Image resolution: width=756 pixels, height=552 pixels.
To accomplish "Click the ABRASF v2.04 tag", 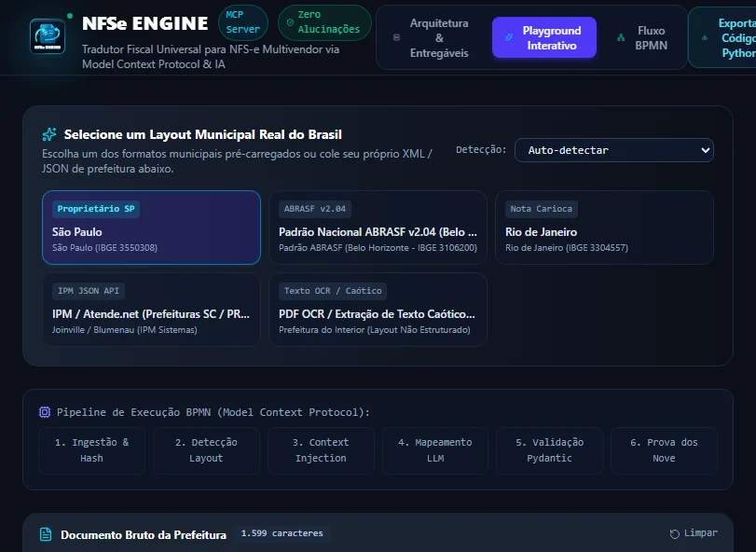I will (x=315, y=209).
